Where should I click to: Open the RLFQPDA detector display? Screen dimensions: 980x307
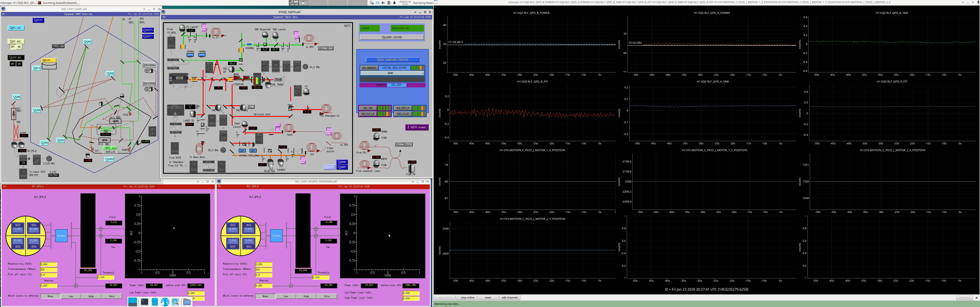click(x=149, y=65)
